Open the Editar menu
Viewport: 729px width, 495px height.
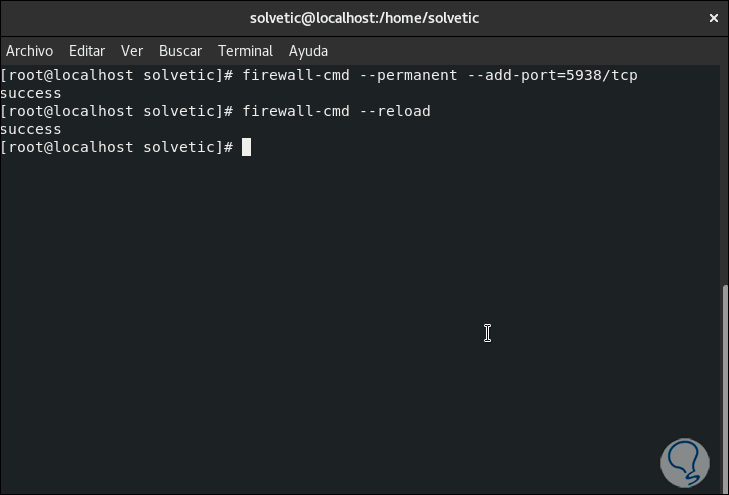[87, 51]
